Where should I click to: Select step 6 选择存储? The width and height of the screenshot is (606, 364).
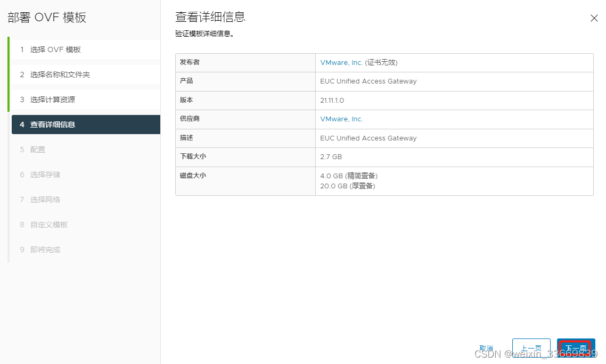[86, 175]
